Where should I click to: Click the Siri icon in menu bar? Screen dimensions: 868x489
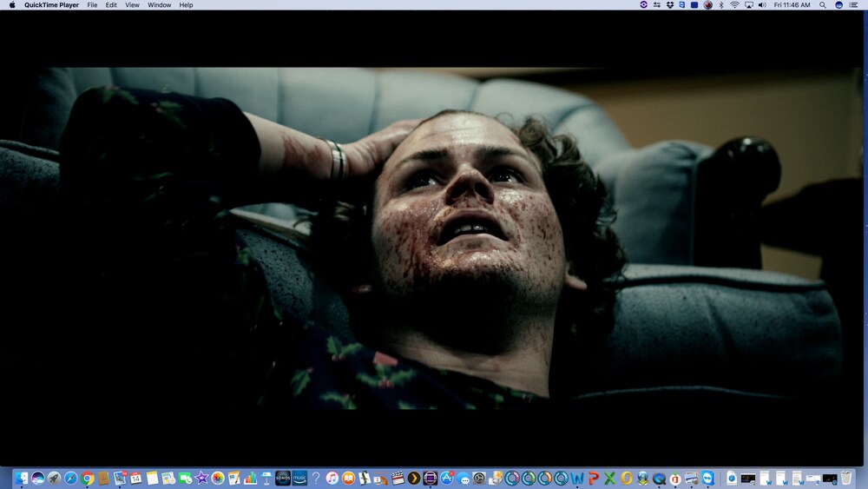pos(839,5)
